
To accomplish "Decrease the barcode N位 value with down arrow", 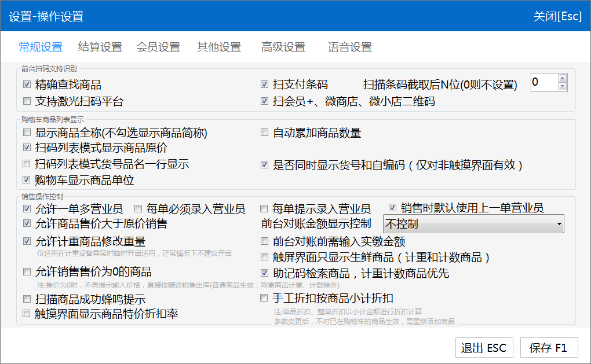I will pos(561,87).
